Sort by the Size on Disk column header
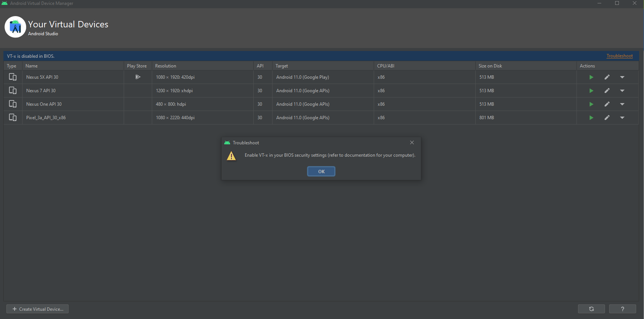 (x=526, y=66)
